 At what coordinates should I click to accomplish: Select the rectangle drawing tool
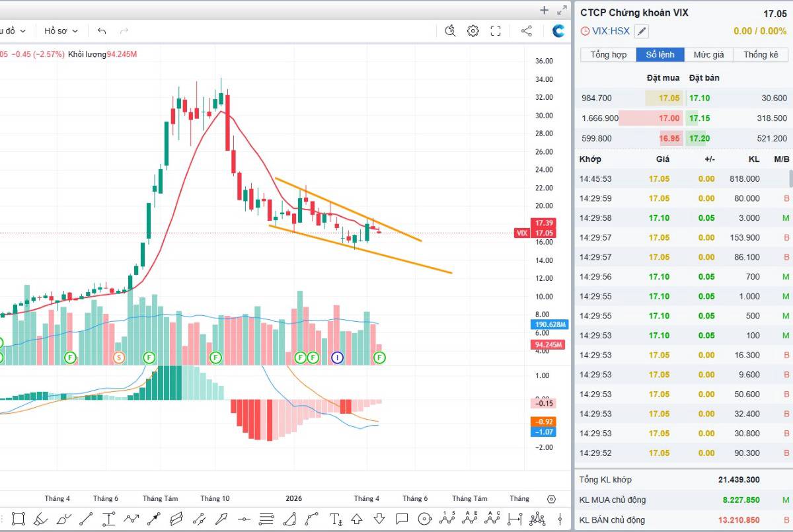coord(19,518)
